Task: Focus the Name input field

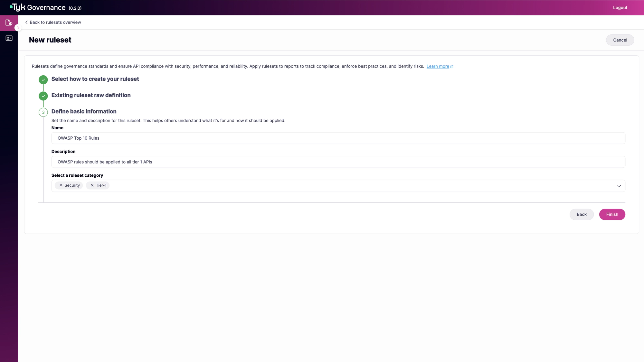Action: pos(338,138)
